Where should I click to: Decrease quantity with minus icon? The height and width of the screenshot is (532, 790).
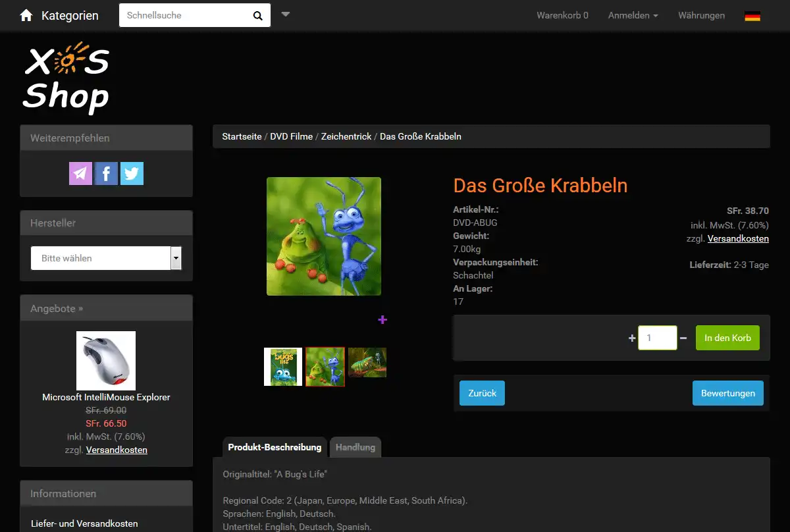683,338
